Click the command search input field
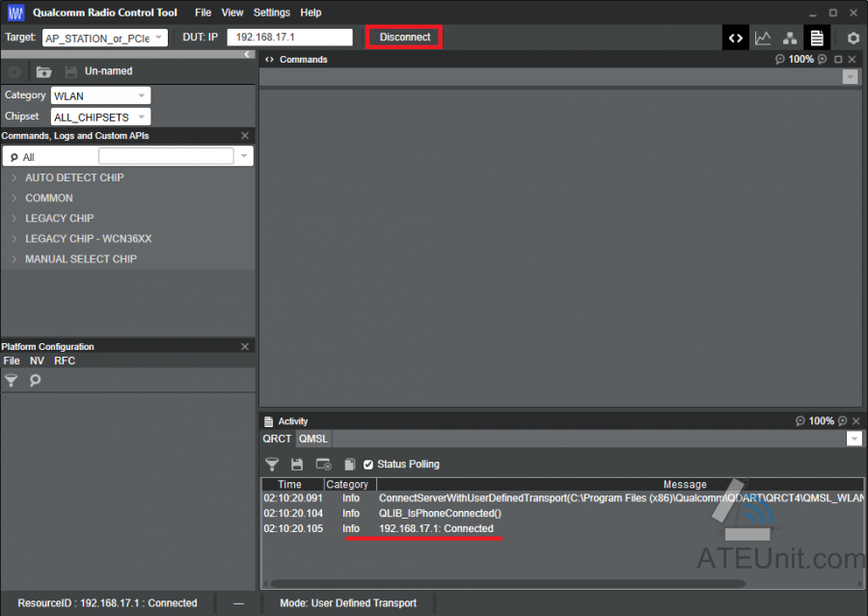Screen dimensions: 868x616 tap(166, 156)
